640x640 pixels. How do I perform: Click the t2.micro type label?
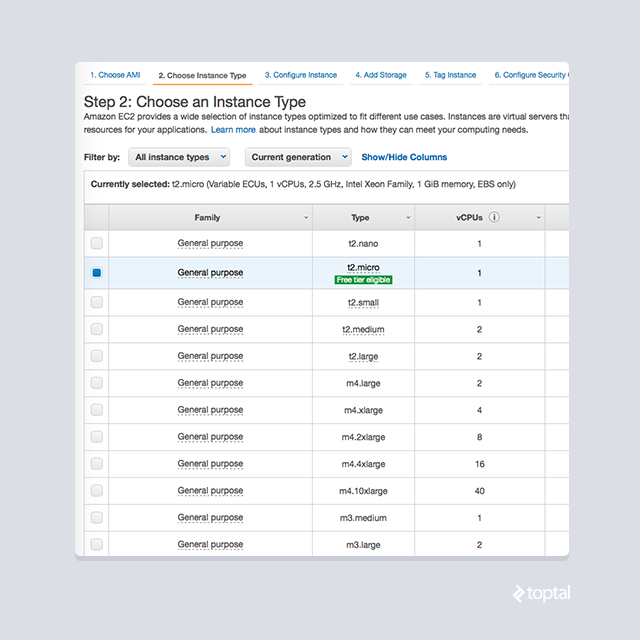pos(363,267)
